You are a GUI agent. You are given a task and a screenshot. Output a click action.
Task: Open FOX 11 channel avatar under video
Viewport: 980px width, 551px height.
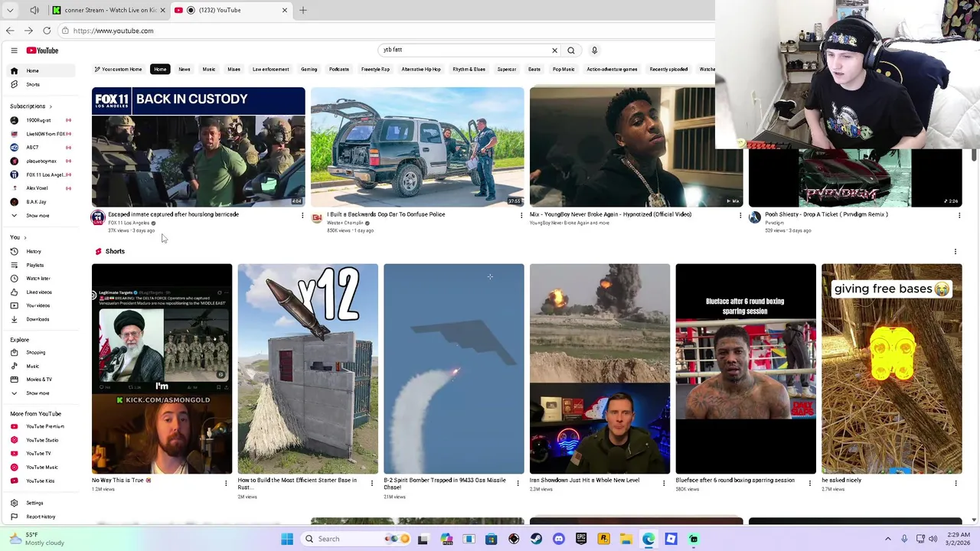98,218
